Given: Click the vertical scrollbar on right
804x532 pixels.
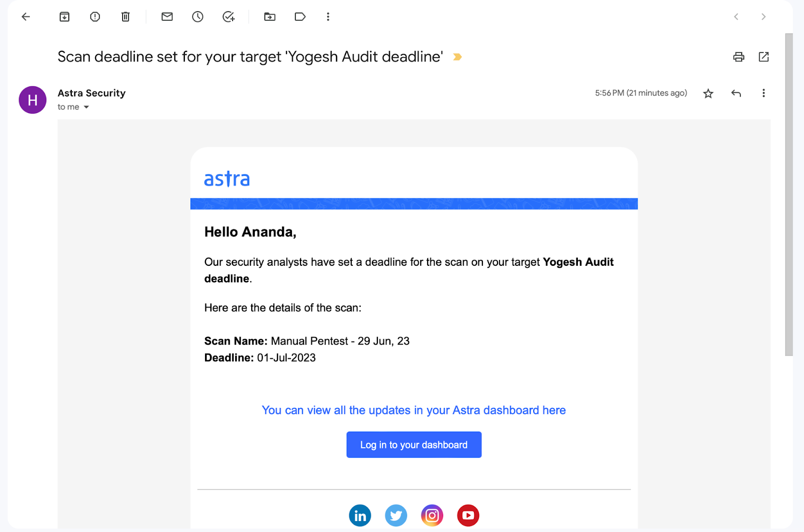Looking at the screenshot, I should [x=789, y=194].
